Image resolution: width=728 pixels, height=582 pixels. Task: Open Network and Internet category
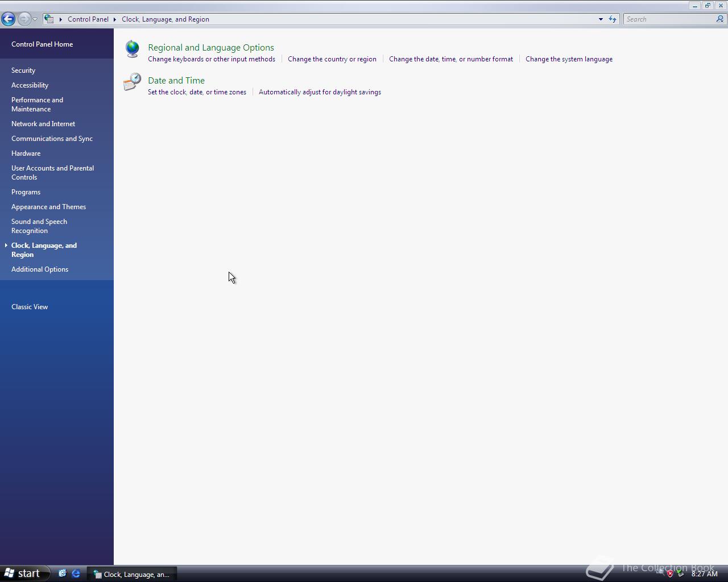click(43, 124)
